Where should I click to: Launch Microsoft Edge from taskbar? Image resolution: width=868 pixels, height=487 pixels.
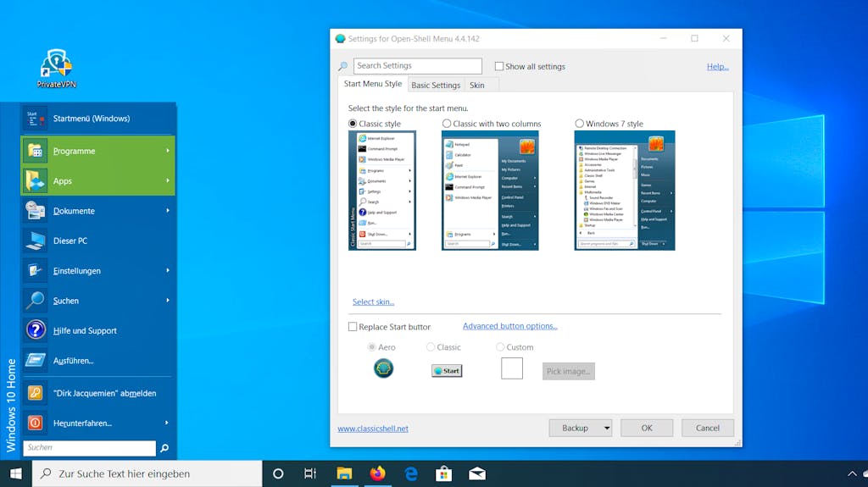tap(411, 473)
